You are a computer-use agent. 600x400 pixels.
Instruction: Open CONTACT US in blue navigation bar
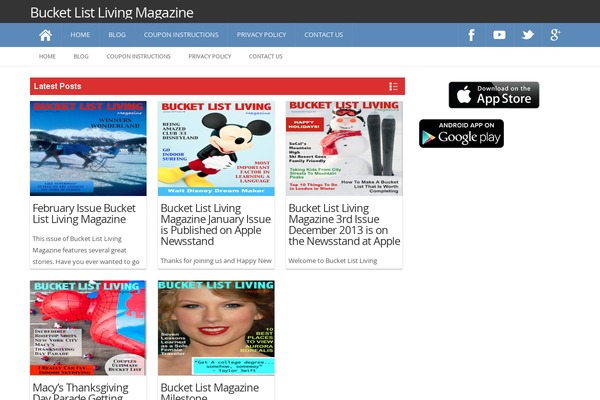click(323, 35)
